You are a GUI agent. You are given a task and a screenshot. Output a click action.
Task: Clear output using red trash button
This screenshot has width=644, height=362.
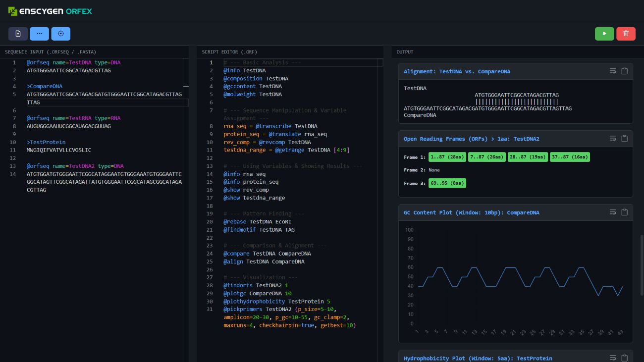626,34
